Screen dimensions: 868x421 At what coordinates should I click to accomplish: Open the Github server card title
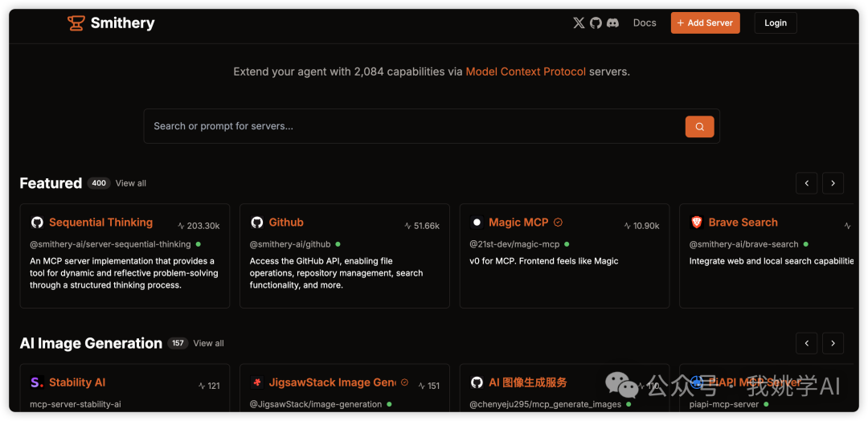286,223
